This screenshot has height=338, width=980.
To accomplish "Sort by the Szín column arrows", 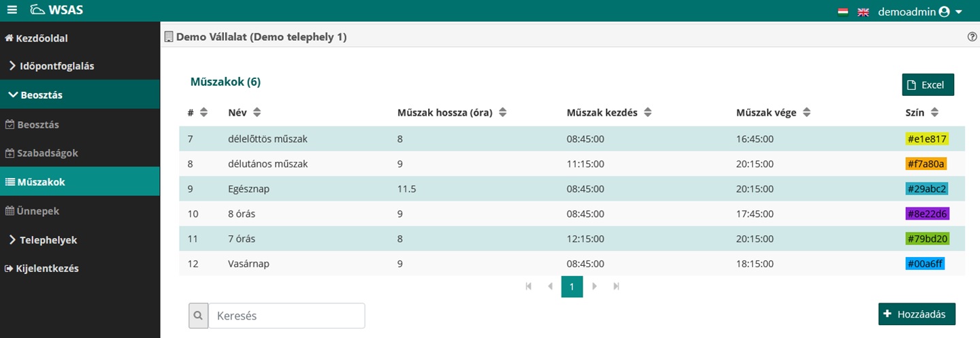I will [934, 113].
